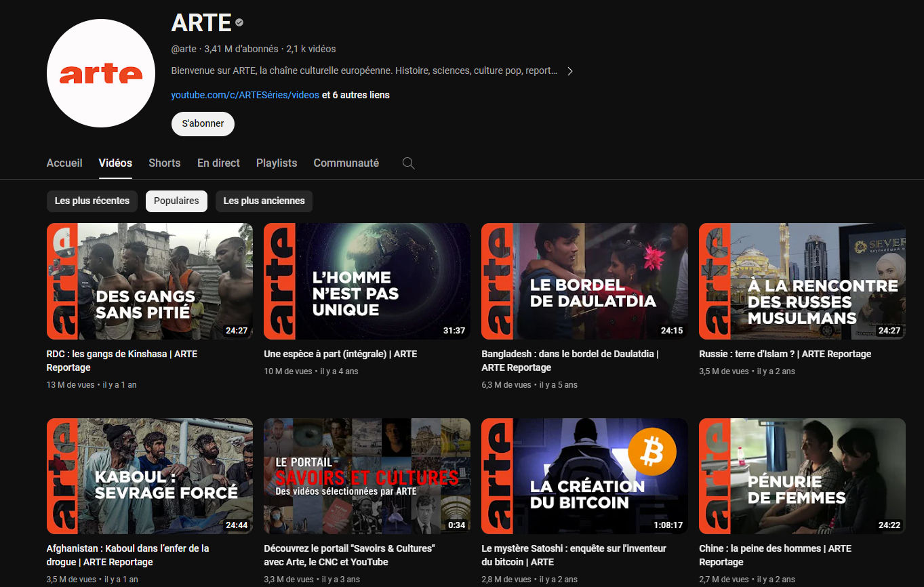This screenshot has width=924, height=587.
Task: Switch to the Shorts tab
Action: point(165,163)
